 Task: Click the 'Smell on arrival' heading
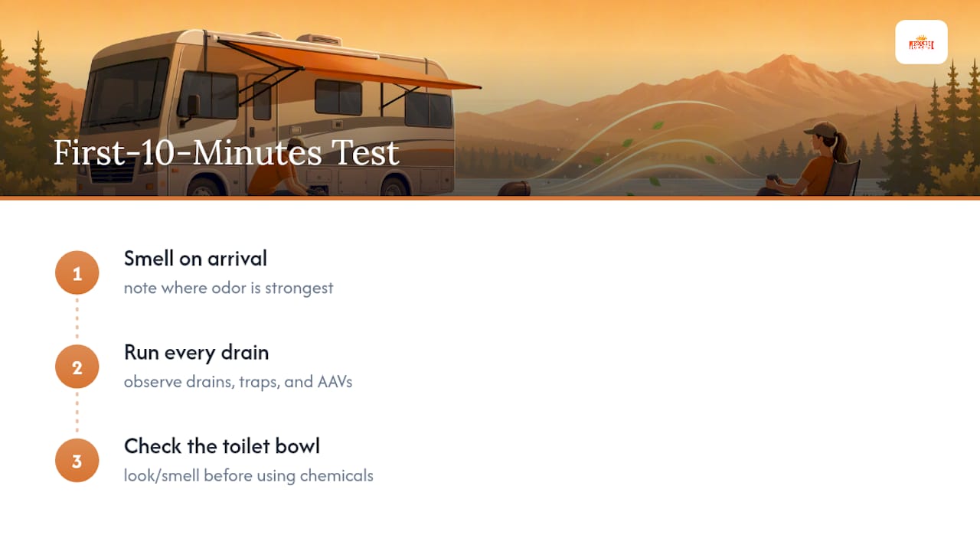click(195, 259)
